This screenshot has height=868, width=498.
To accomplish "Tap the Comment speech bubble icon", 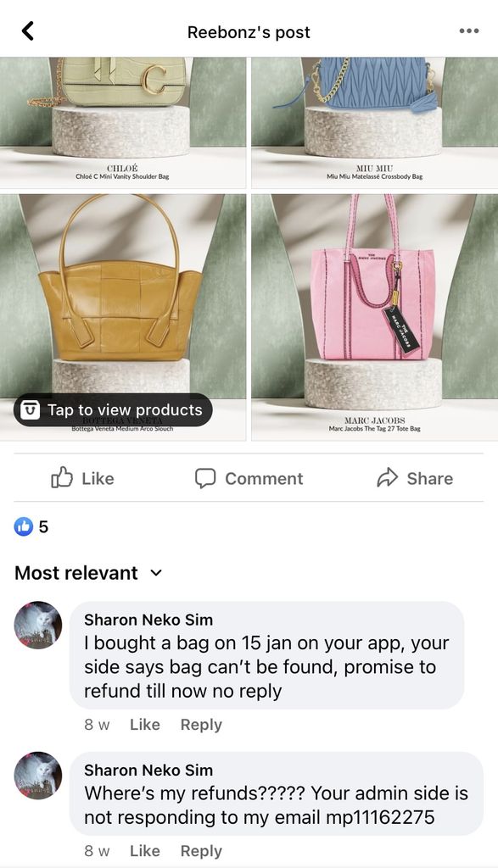I will [205, 478].
